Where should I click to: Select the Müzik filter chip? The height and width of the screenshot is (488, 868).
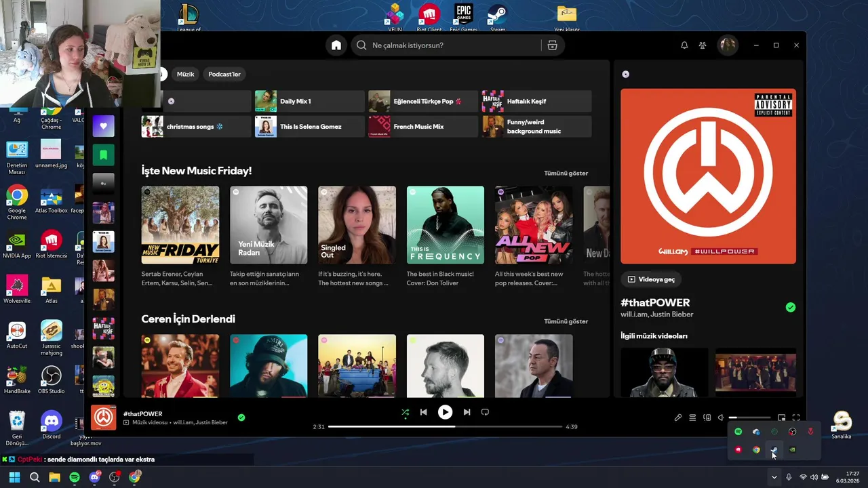pos(185,74)
